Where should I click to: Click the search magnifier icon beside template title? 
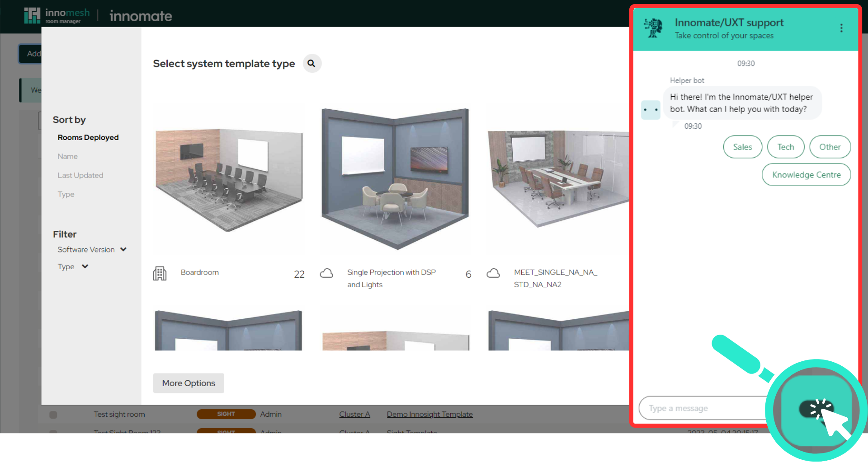311,64
